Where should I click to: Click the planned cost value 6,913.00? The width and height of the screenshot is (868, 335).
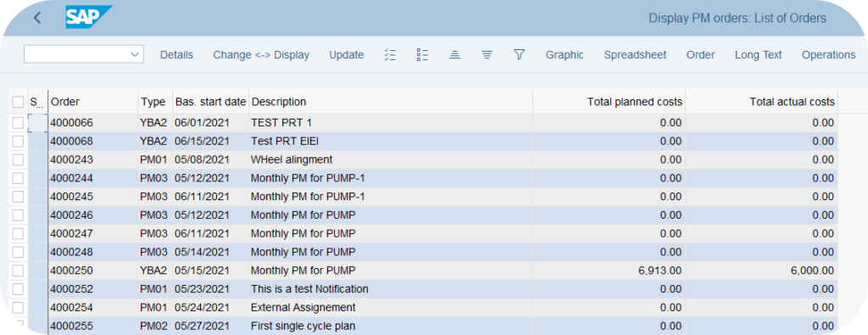659,271
